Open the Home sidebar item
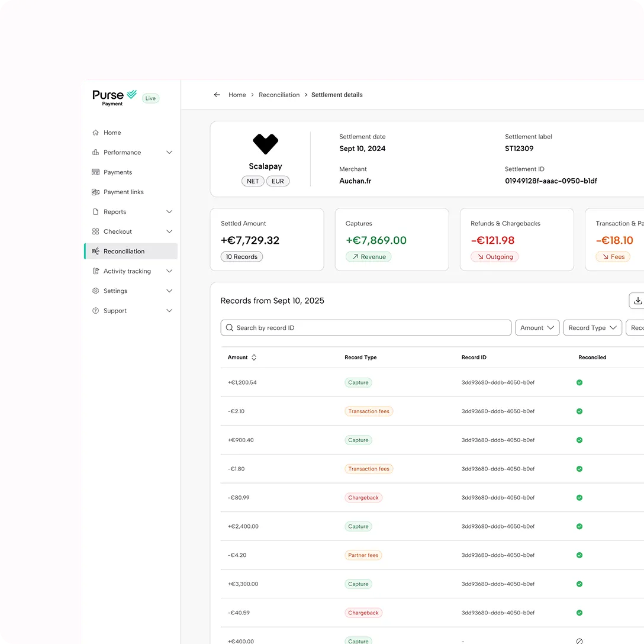 pos(131,133)
